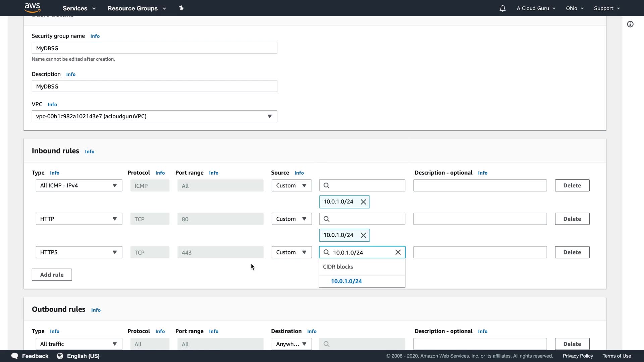Image resolution: width=644 pixels, height=362 pixels.
Task: Click the Add rule button
Action: click(x=52, y=275)
